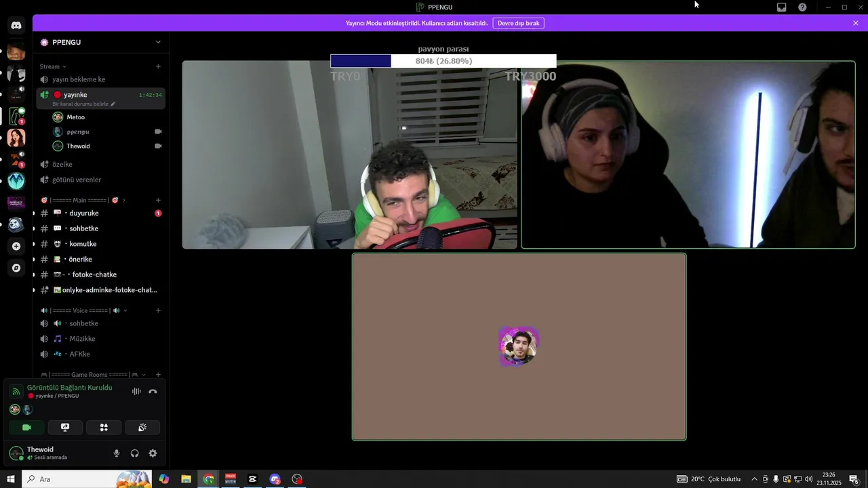Open the soundboard button

click(142, 427)
